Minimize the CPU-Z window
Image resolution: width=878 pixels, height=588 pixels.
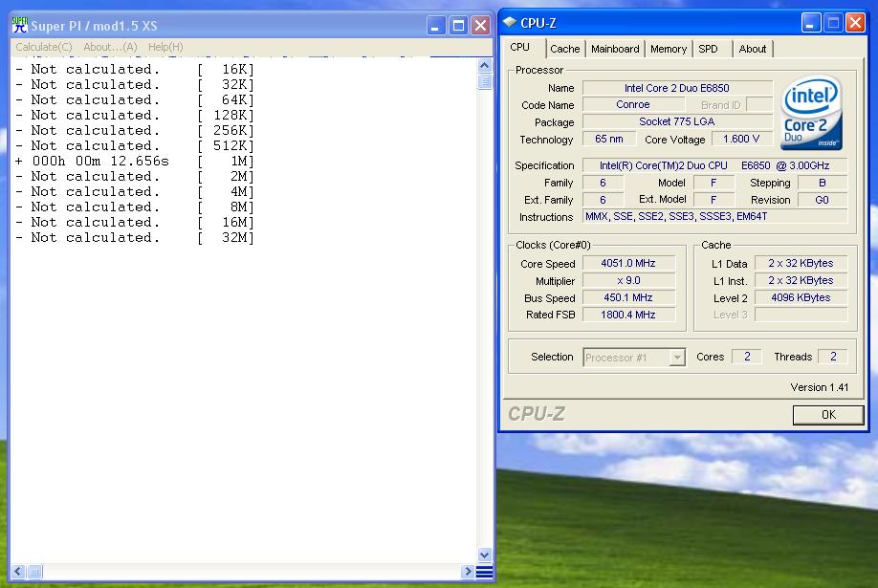point(810,23)
